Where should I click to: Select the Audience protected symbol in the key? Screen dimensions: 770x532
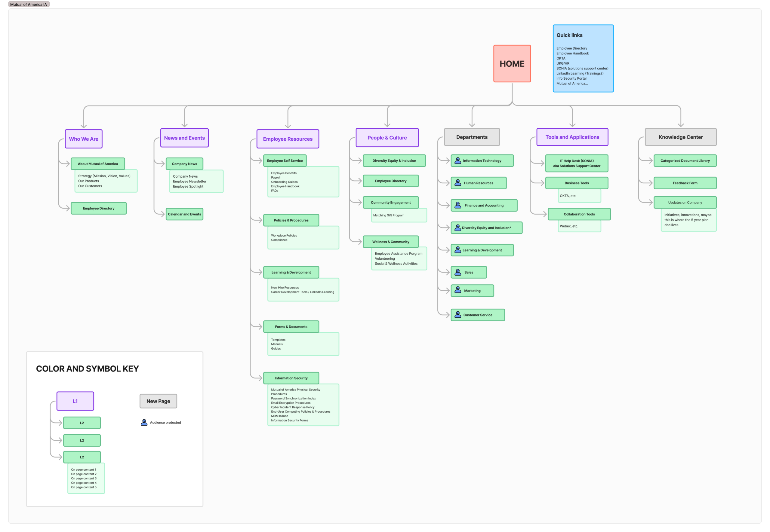point(144,422)
